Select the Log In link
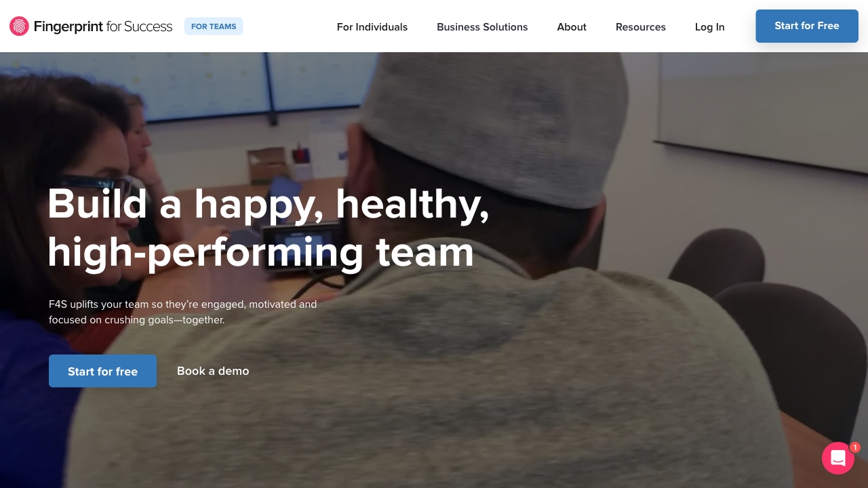Image resolution: width=868 pixels, height=488 pixels. pyautogui.click(x=710, y=27)
